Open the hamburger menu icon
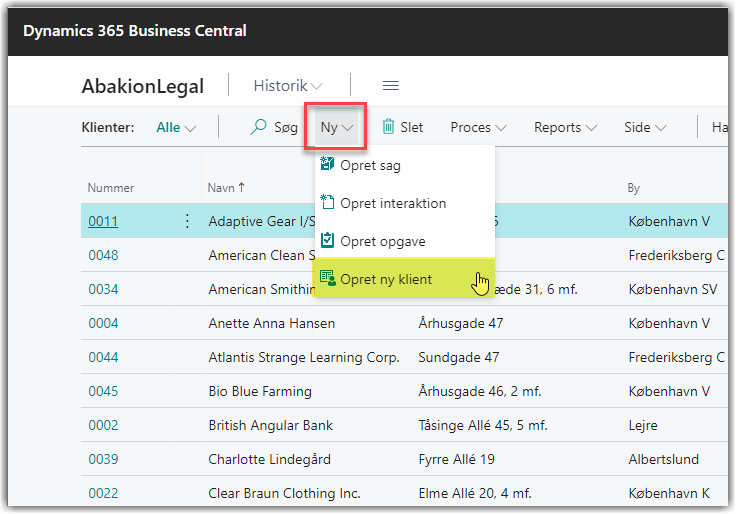736x514 pixels. tap(391, 85)
